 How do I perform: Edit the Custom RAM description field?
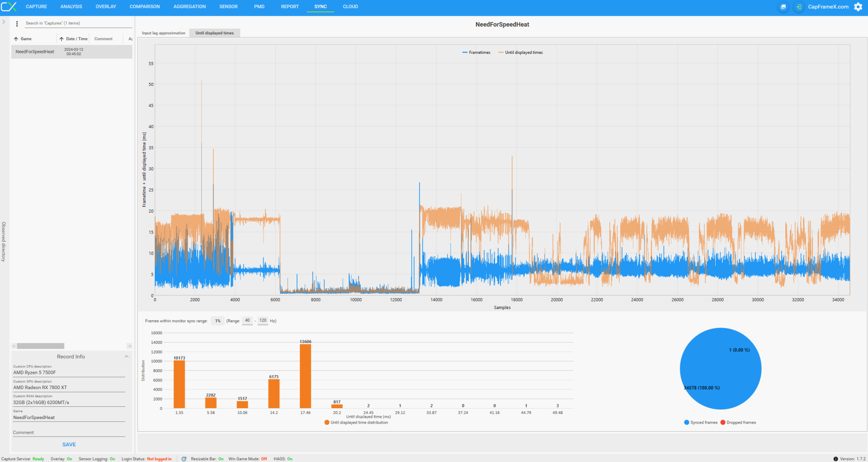[x=69, y=402]
